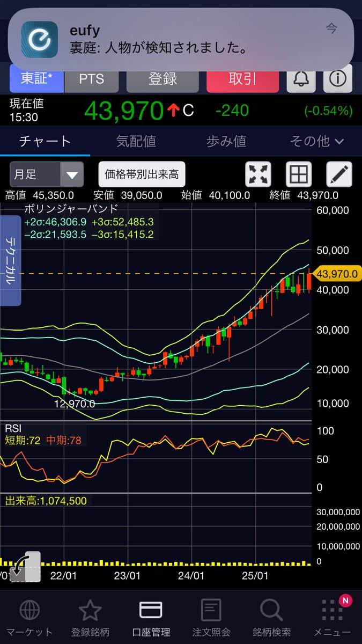Screen dimensions: 362x644
Task: Open the テクニカル side panel tab
Action: (x=10, y=261)
